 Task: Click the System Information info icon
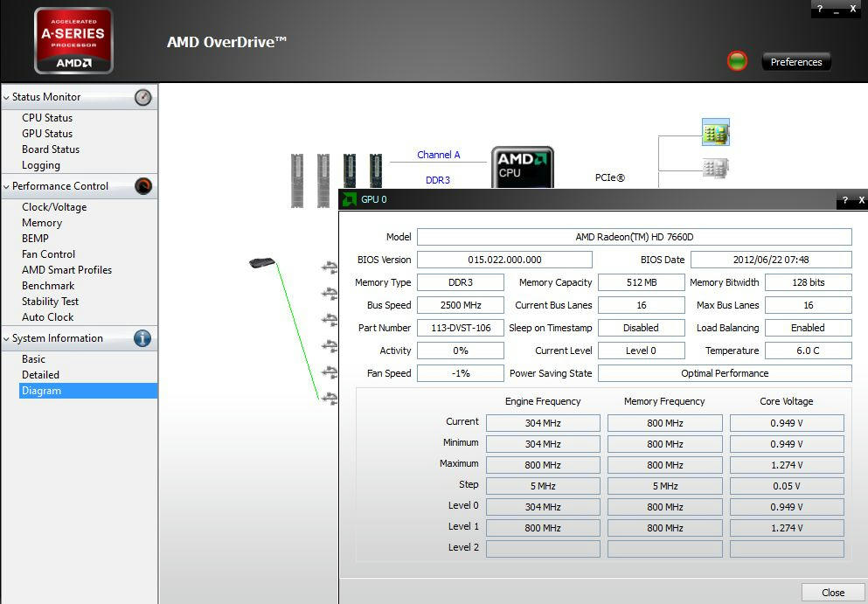pyautogui.click(x=142, y=338)
